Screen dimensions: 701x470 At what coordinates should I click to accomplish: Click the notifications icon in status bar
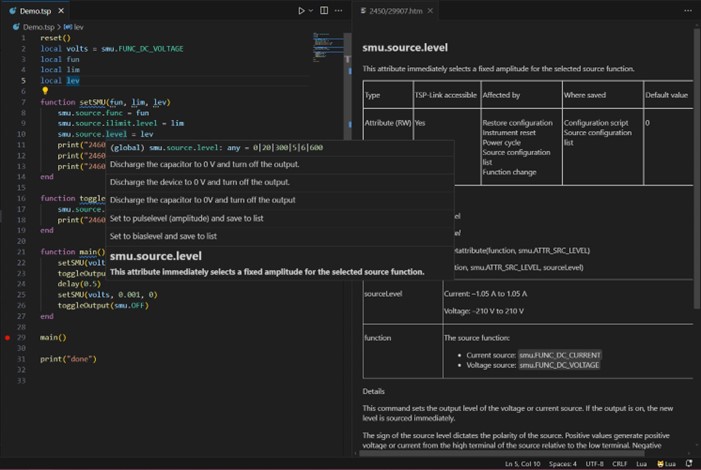click(x=689, y=464)
